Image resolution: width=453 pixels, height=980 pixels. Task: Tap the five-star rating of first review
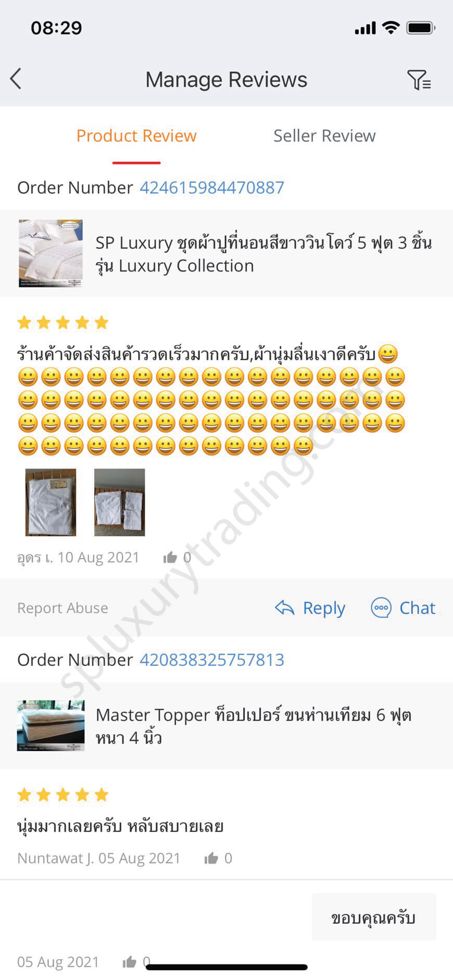point(63,323)
